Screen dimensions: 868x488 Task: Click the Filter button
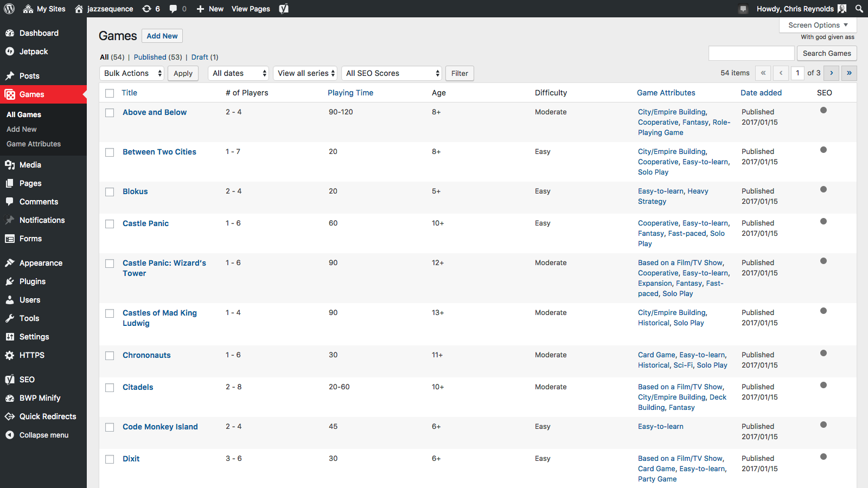459,73
